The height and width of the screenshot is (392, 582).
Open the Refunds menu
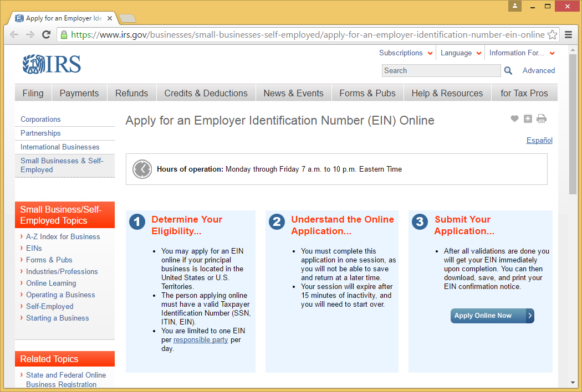(x=132, y=93)
